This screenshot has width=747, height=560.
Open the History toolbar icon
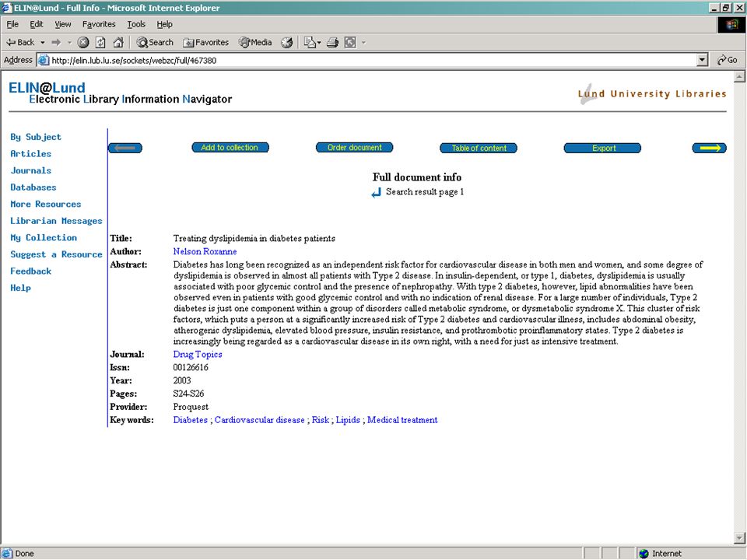(287, 42)
